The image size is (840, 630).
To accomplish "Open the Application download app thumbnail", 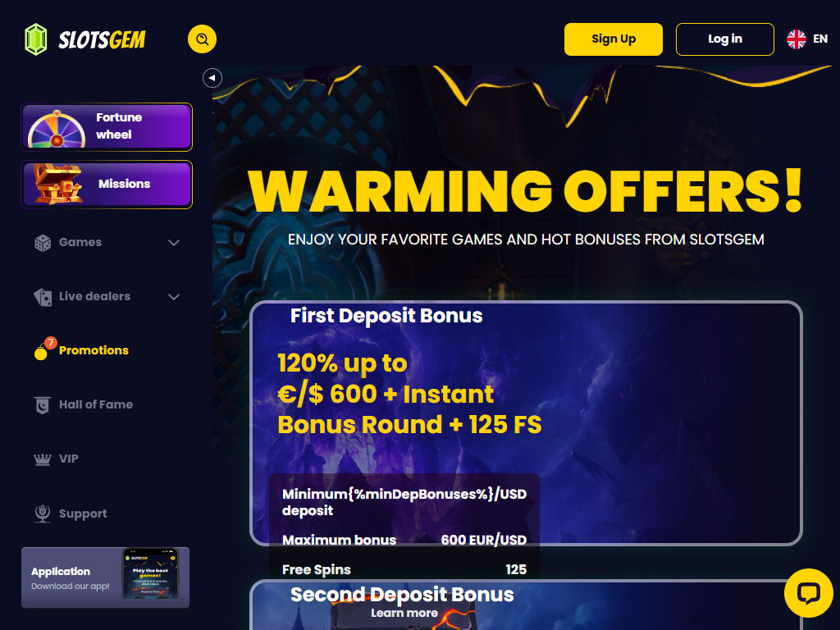I will click(150, 573).
